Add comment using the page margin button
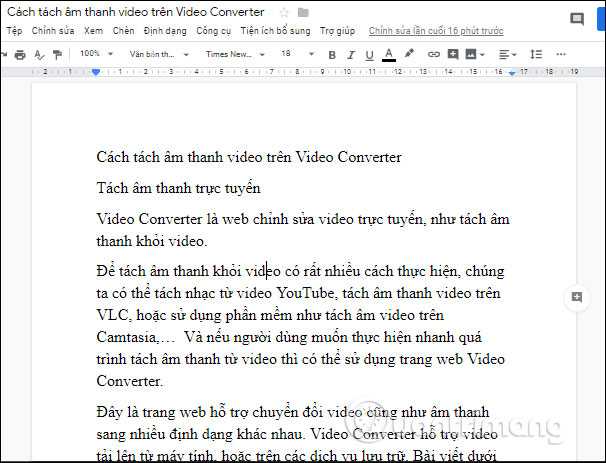Viewport: 606px width, 463px height. pyautogui.click(x=577, y=297)
